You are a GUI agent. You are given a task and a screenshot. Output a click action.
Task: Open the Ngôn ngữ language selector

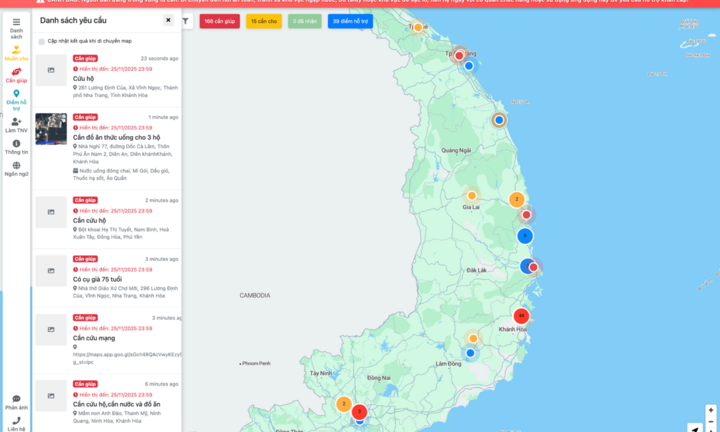pos(16,166)
